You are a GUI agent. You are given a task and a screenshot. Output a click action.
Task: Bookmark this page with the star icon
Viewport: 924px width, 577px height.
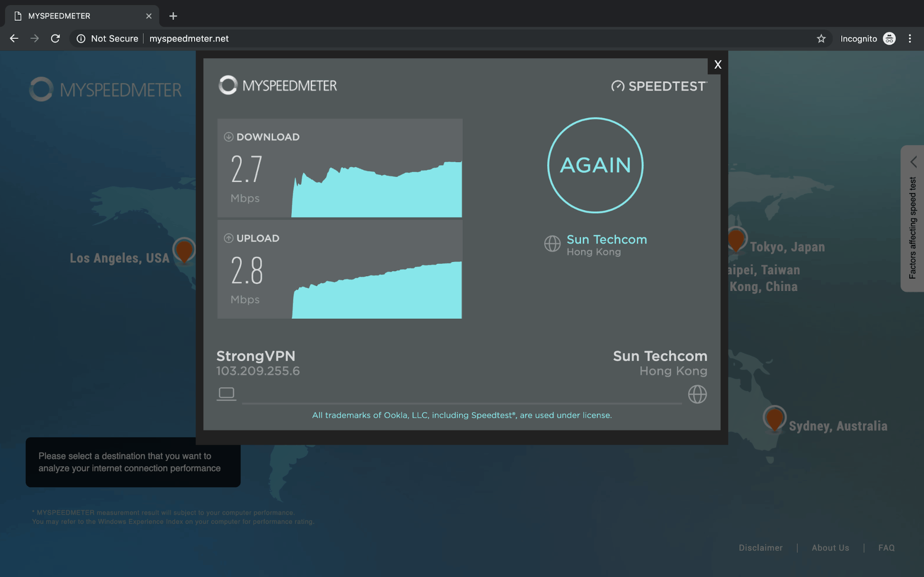(x=821, y=39)
